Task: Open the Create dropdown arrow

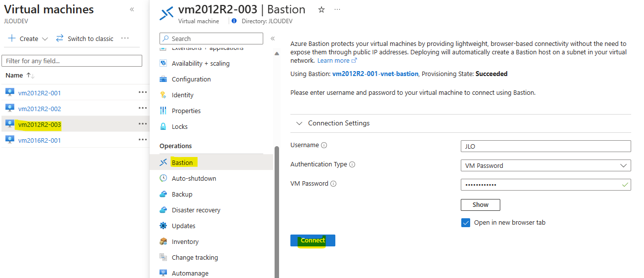Action: coord(45,39)
